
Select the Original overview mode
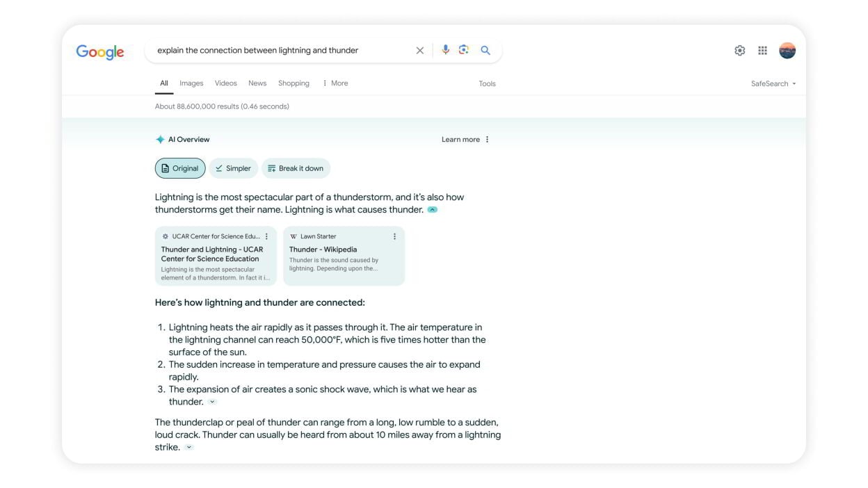coord(180,168)
